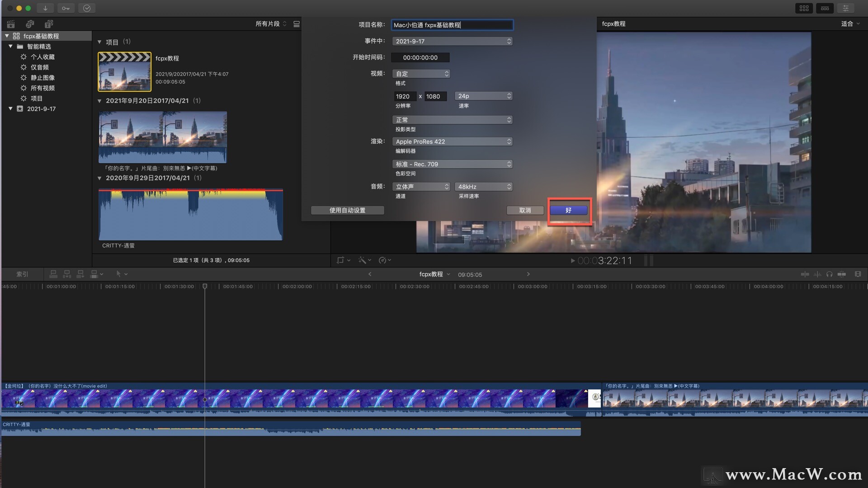This screenshot has height=488, width=868.
Task: Toggle the inspector sliders button
Action: (845, 8)
